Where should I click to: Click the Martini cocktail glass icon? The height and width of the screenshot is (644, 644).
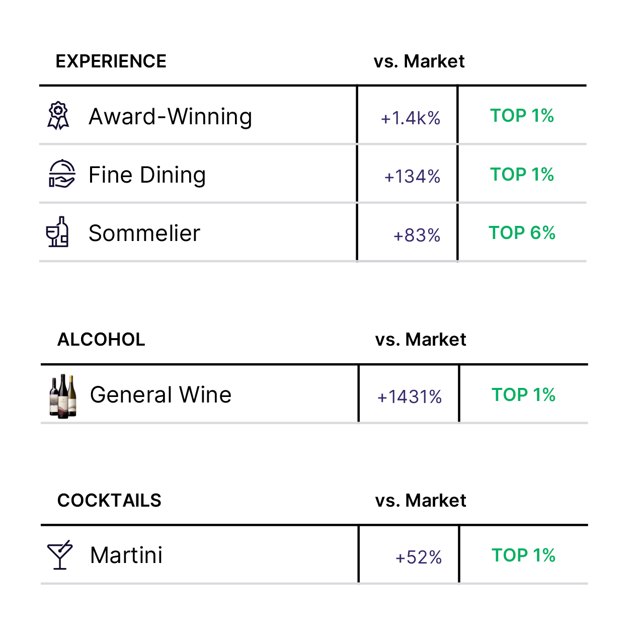click(59, 555)
